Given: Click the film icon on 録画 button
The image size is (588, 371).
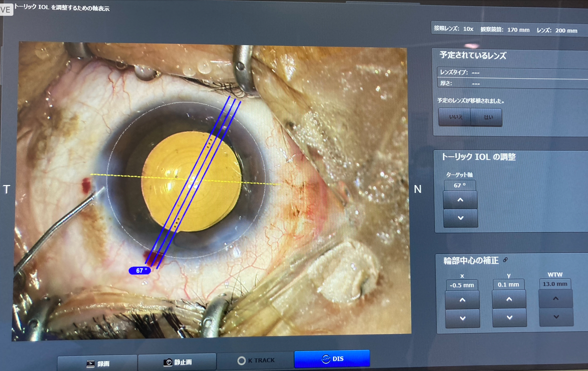Looking at the screenshot, I should pos(90,364).
